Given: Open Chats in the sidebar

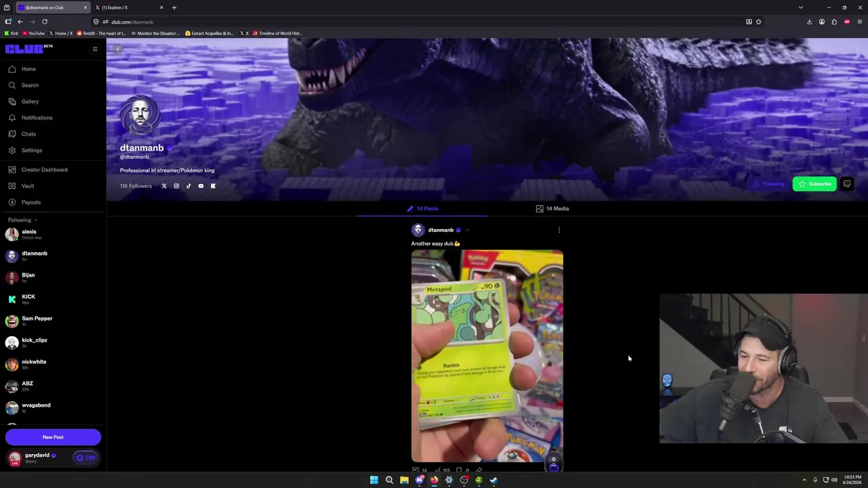Looking at the screenshot, I should [x=22, y=134].
